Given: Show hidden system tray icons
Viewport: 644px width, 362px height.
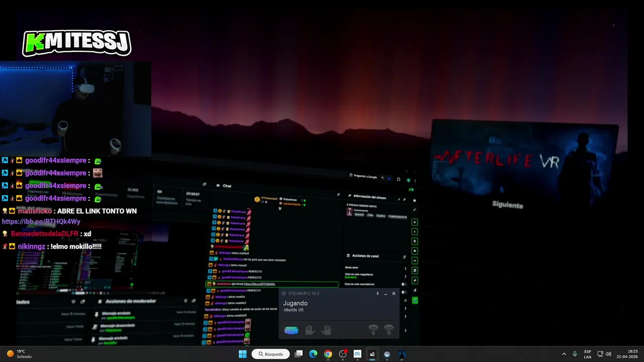Looking at the screenshot, I should (x=564, y=354).
